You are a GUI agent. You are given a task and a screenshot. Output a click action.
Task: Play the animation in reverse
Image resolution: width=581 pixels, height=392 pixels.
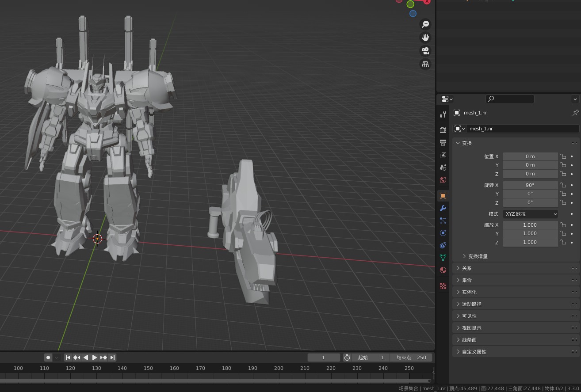coord(86,358)
